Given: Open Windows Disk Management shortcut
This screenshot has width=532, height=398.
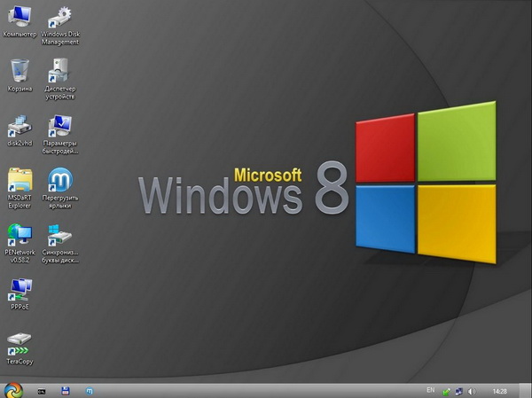Looking at the screenshot, I should [x=59, y=17].
